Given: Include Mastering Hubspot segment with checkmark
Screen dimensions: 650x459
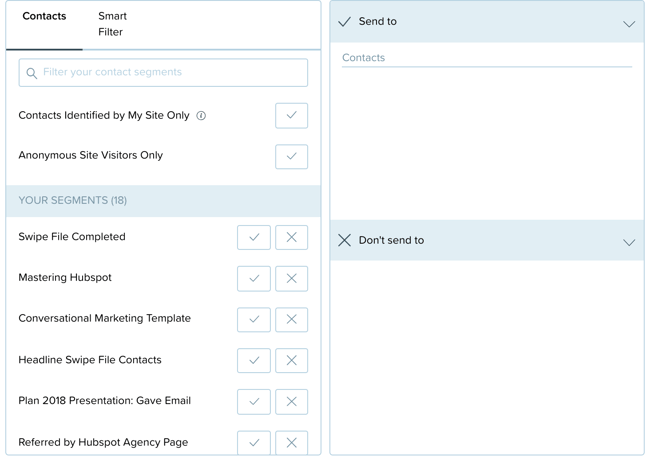Looking at the screenshot, I should pos(254,279).
